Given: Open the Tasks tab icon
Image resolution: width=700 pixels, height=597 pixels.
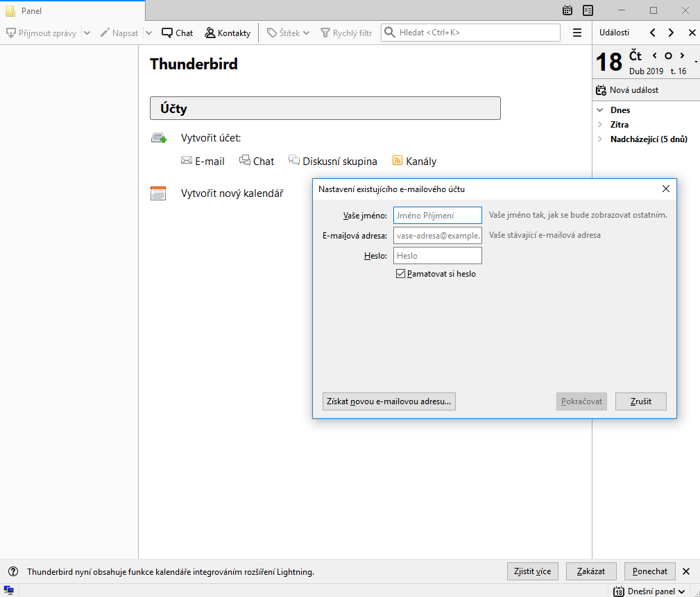Looking at the screenshot, I should 588,10.
